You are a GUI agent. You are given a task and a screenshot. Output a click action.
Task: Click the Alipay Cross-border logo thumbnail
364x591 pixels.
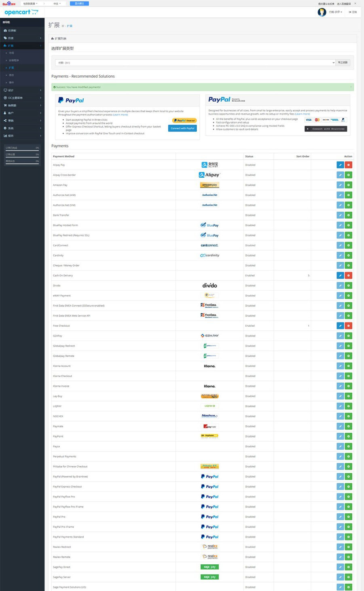click(210, 175)
